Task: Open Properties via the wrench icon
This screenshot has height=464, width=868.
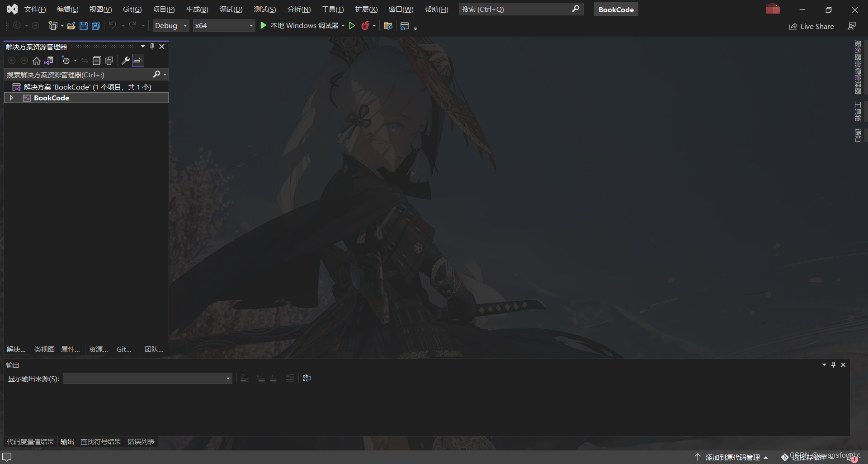Action: 126,61
